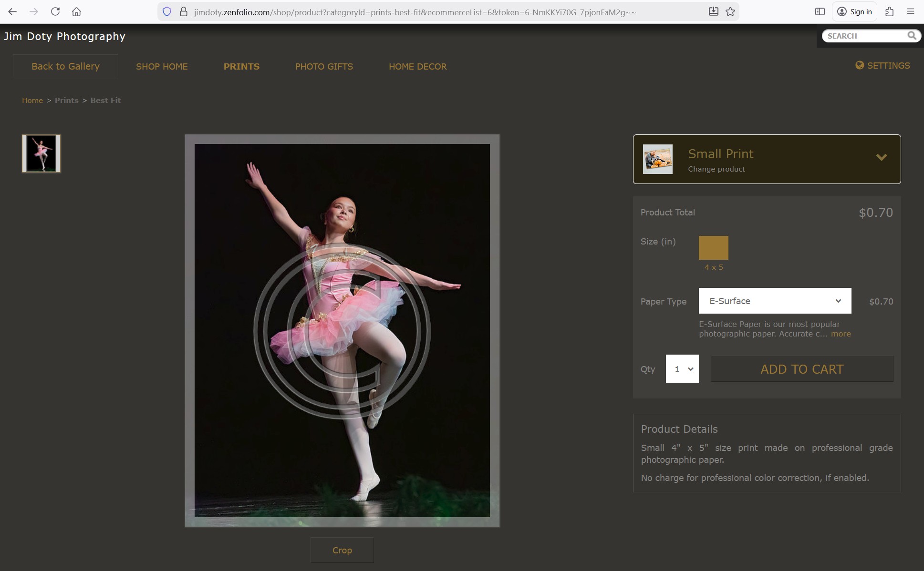Select the 4 x 5 size swatch

tap(713, 248)
